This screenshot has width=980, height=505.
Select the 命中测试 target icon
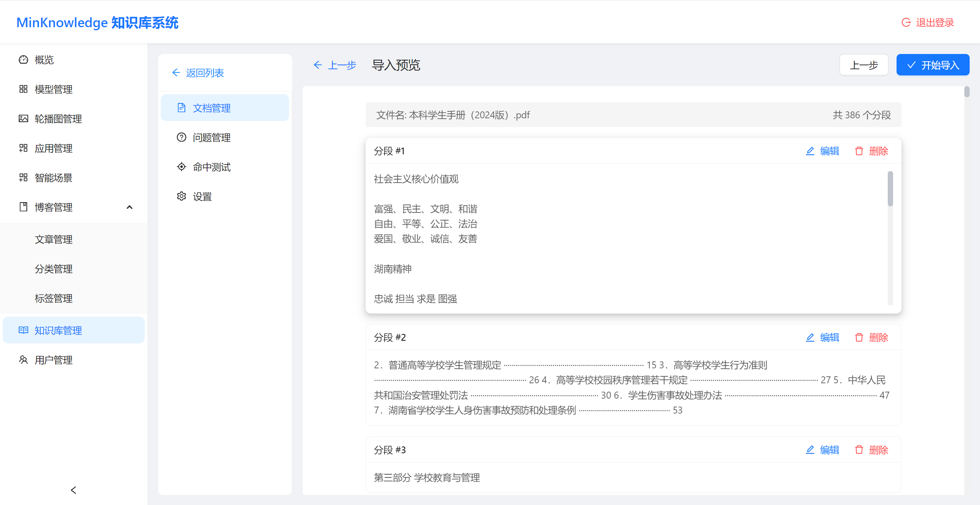(x=181, y=167)
